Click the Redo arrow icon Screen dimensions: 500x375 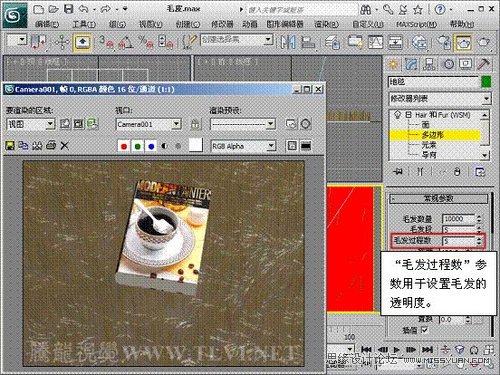pyautogui.click(x=106, y=9)
